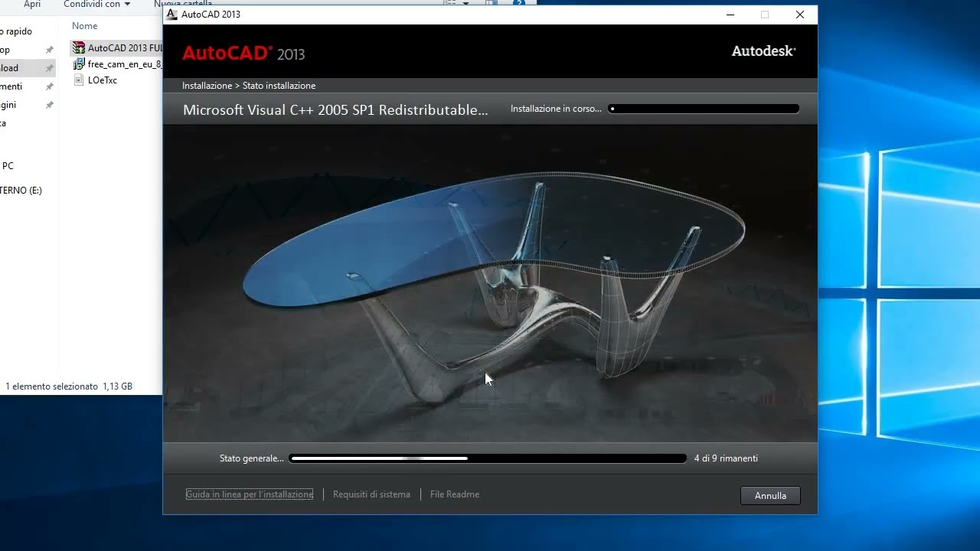Viewport: 980px width, 551px height.
Task: Select the AutoCAD 2013 FUL archive icon
Action: 78,47
